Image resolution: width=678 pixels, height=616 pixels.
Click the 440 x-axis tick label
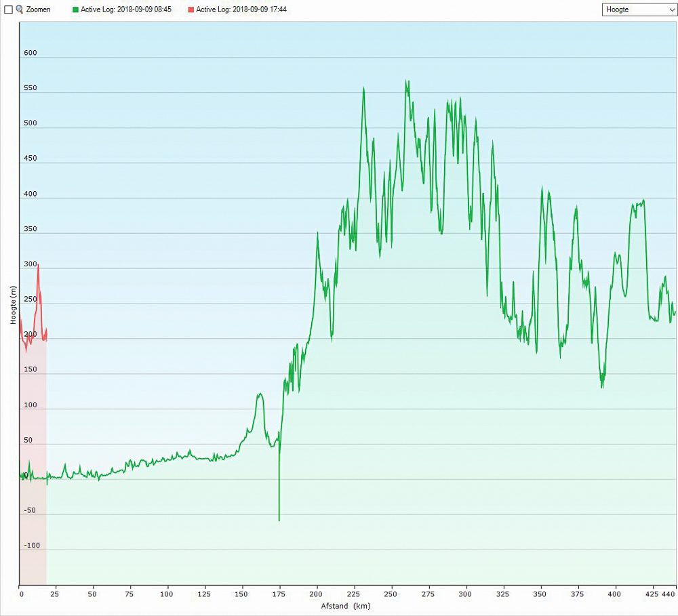668,594
